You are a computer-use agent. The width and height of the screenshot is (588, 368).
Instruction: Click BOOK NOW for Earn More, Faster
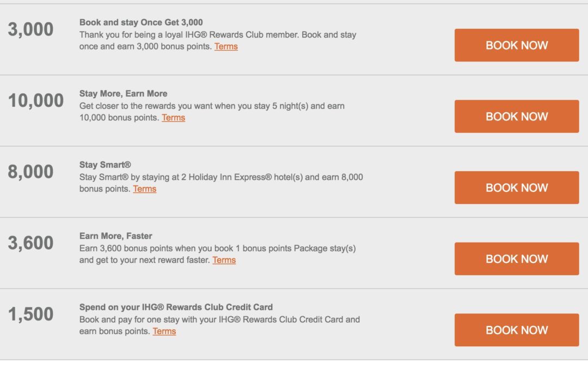[516, 259]
